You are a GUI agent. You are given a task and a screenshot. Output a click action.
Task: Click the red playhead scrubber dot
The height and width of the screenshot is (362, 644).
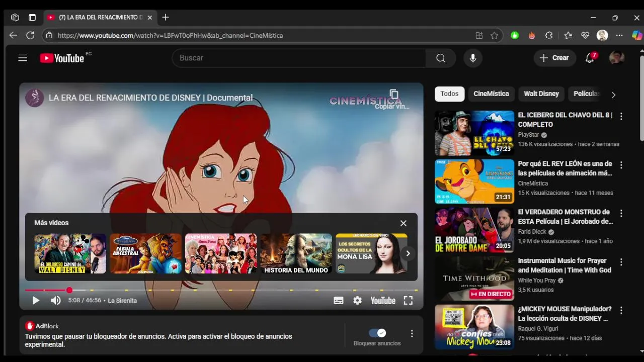click(69, 290)
